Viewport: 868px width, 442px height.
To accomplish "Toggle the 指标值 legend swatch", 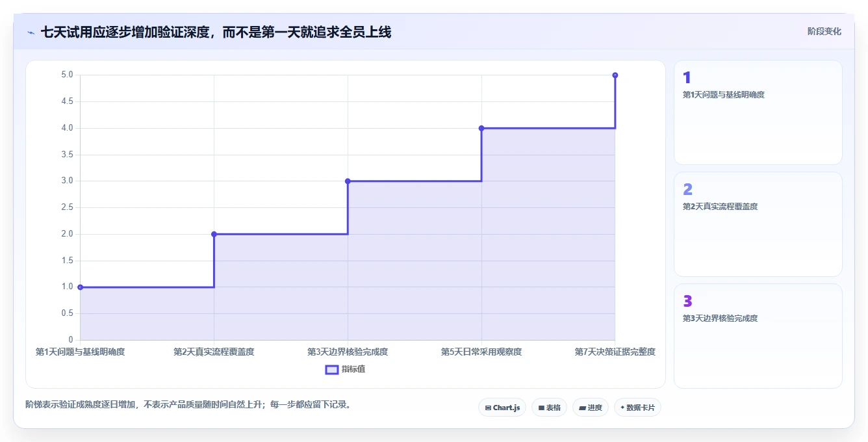I will coord(331,369).
